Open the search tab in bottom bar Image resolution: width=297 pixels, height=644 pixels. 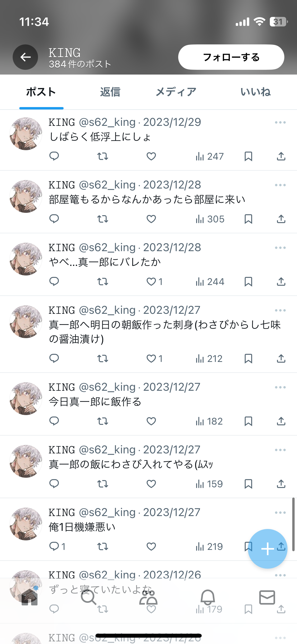(88, 597)
